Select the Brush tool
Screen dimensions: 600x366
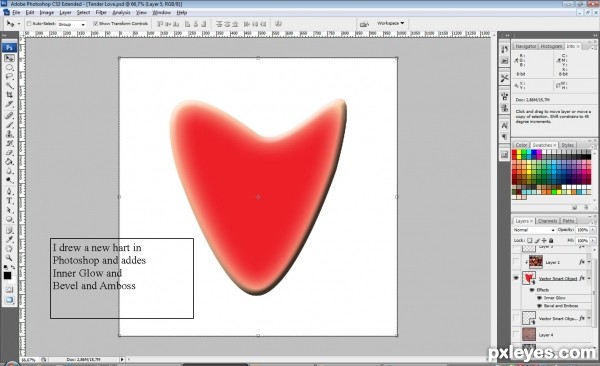point(9,125)
